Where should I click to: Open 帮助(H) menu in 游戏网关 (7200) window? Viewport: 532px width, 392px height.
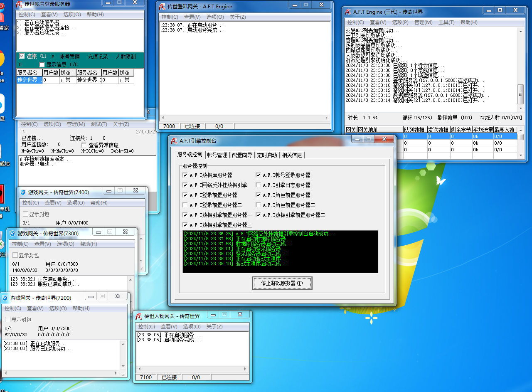point(81,308)
